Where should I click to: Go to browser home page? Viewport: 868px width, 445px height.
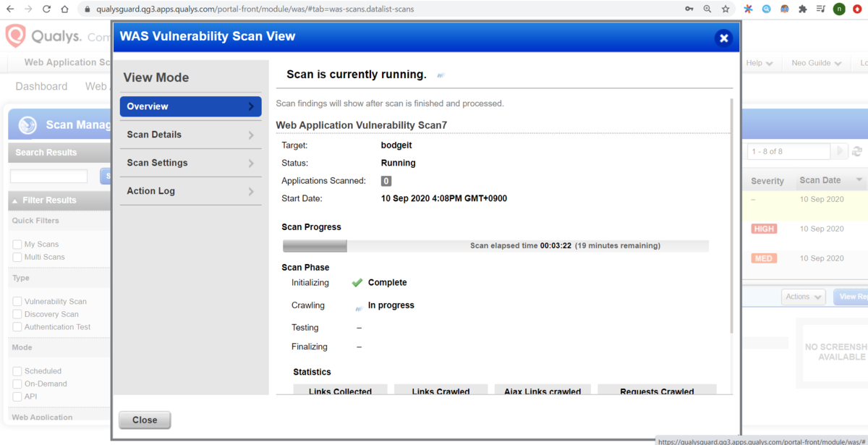65,9
